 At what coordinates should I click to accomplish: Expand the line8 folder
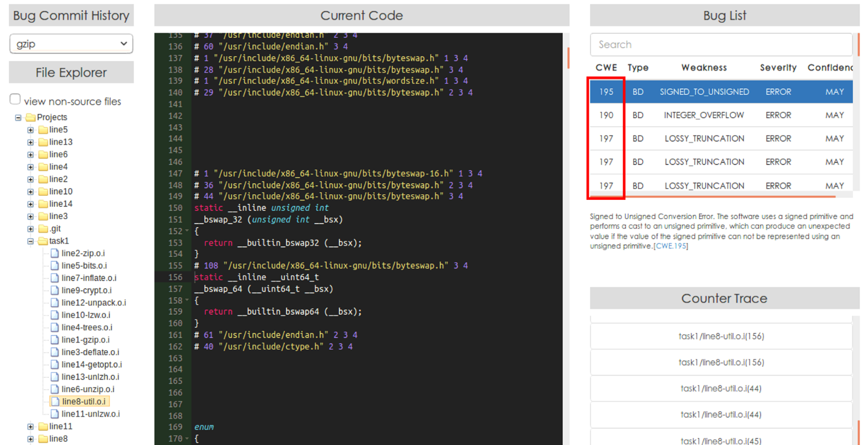coord(31,439)
